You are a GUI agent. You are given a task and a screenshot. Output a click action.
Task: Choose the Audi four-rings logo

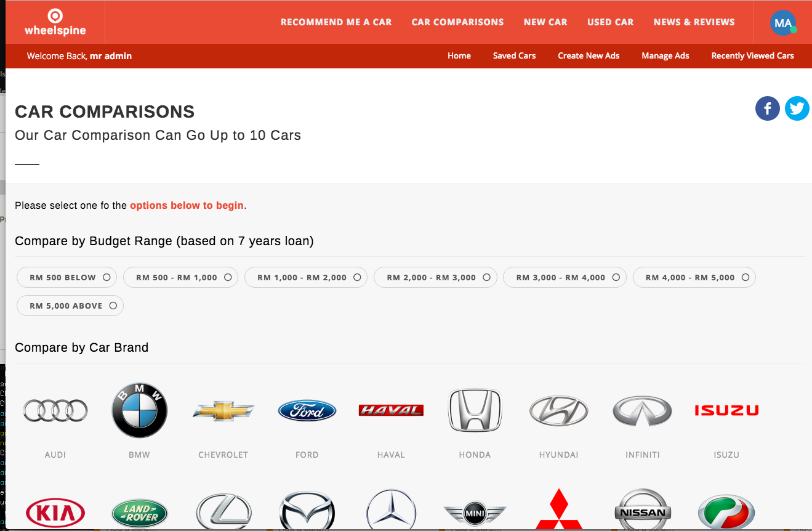tap(55, 410)
